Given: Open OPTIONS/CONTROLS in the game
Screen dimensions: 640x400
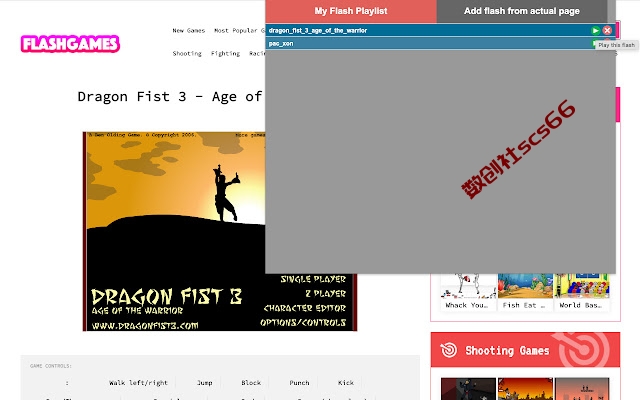Looking at the screenshot, I should [x=303, y=322].
